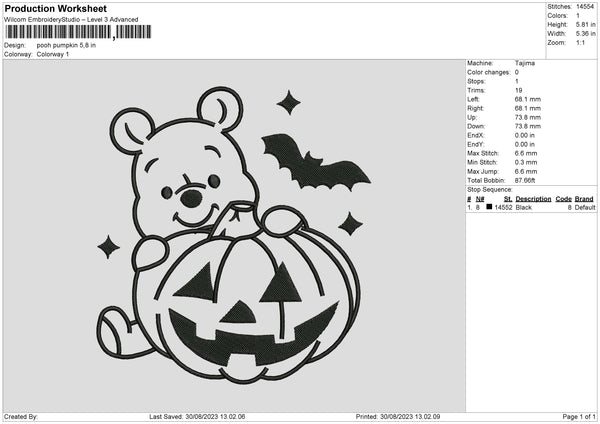The height and width of the screenshot is (424, 600).
Task: Click the Trims value 19
Action: tap(518, 90)
